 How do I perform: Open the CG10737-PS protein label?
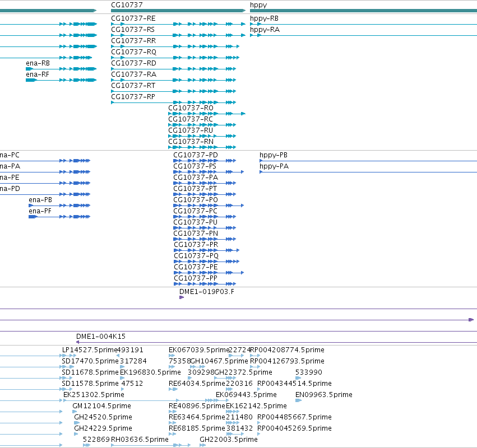point(194,166)
